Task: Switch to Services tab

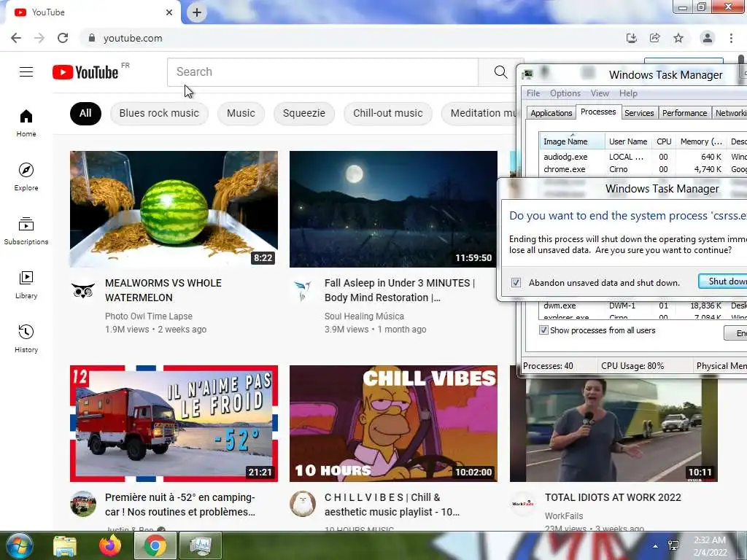Action: [x=639, y=113]
